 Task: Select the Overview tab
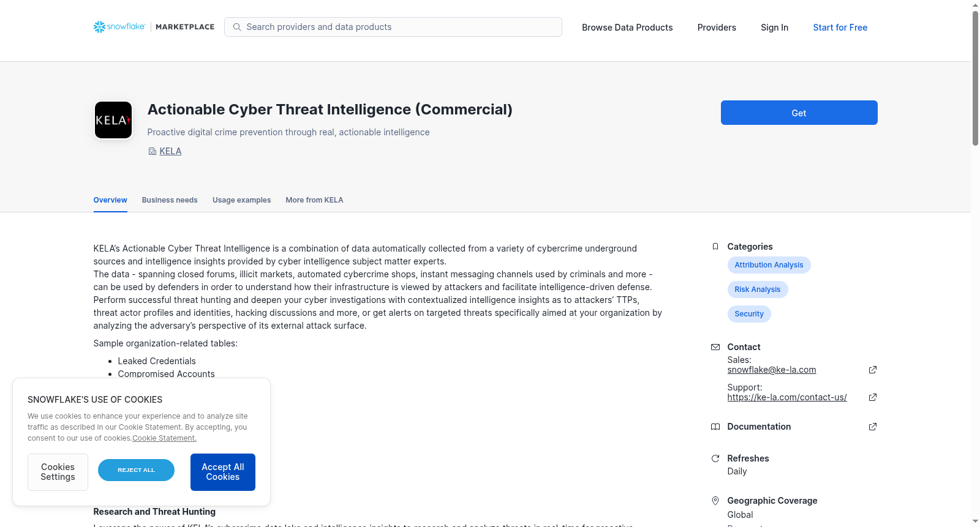pyautogui.click(x=110, y=200)
